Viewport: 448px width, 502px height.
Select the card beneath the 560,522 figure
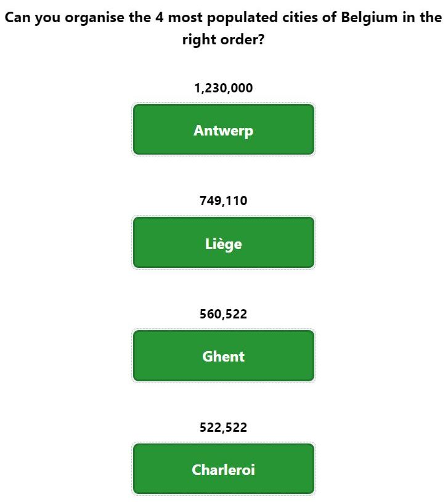(224, 355)
